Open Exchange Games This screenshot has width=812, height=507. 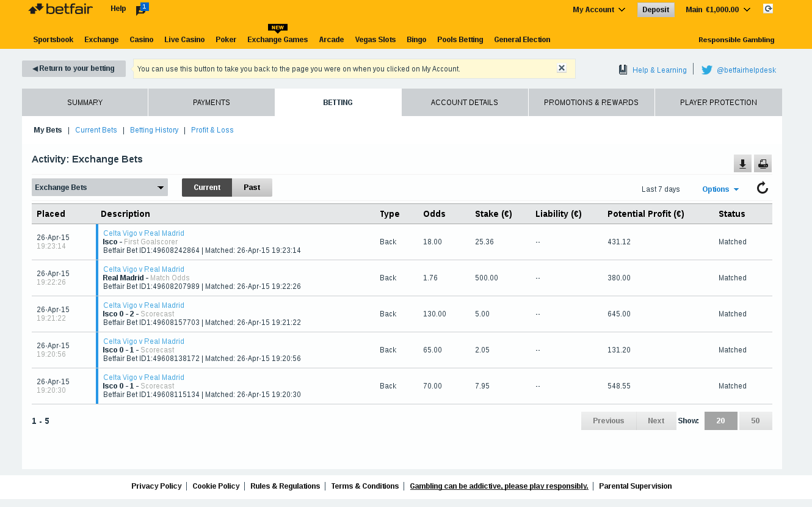277,40
